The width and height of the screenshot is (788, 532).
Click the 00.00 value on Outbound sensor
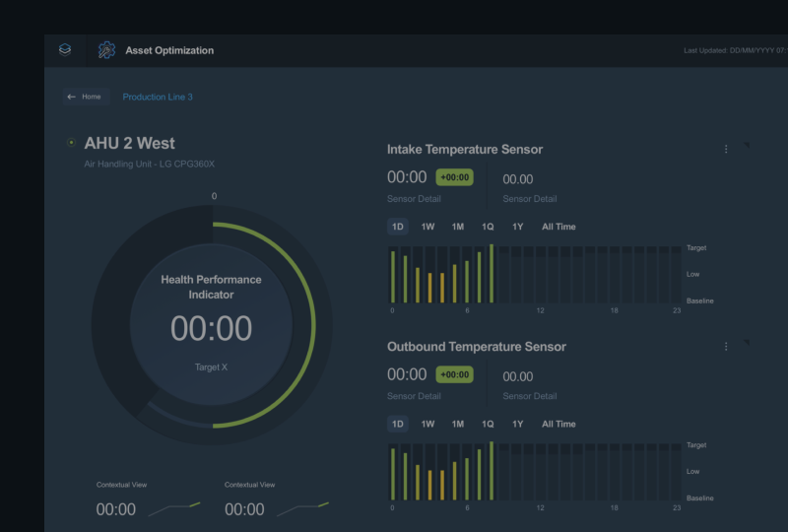pos(518,376)
